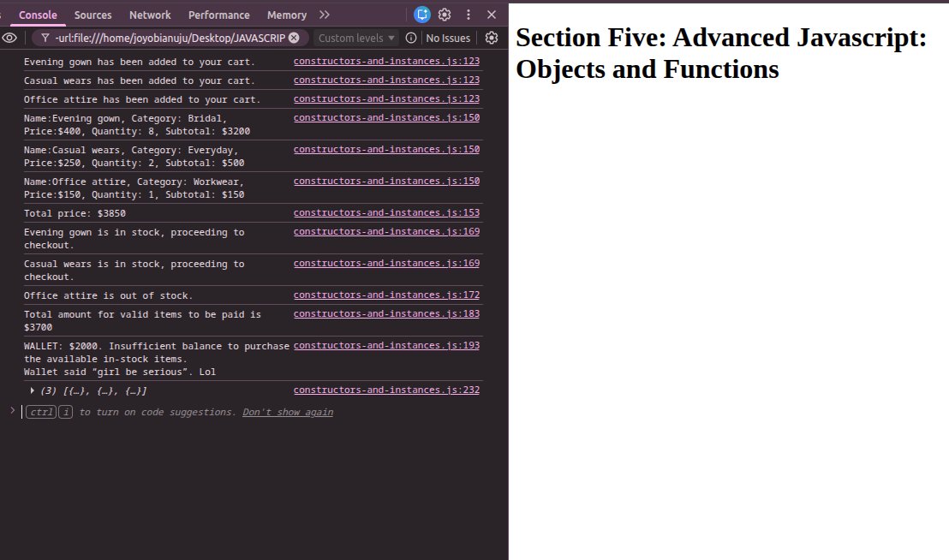Screen dimensions: 949x560
Task: Open the Custom levels dropdown
Action: pos(356,38)
